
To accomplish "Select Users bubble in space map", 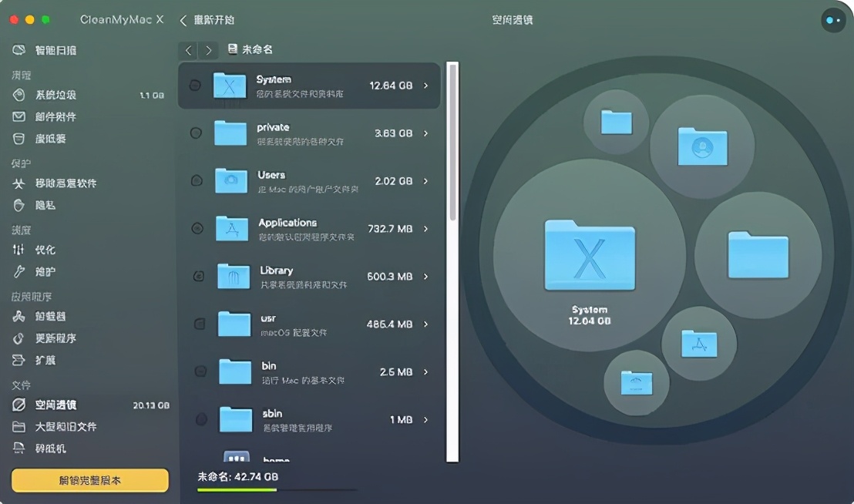I will tap(703, 146).
